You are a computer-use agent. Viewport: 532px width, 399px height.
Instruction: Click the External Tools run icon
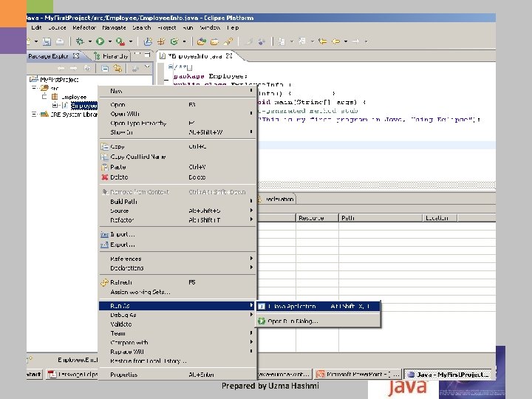click(x=120, y=41)
